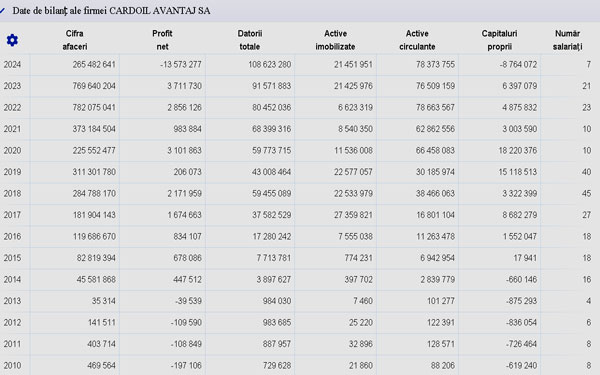
Task: Click the Număr salariați column header
Action: (x=567, y=40)
